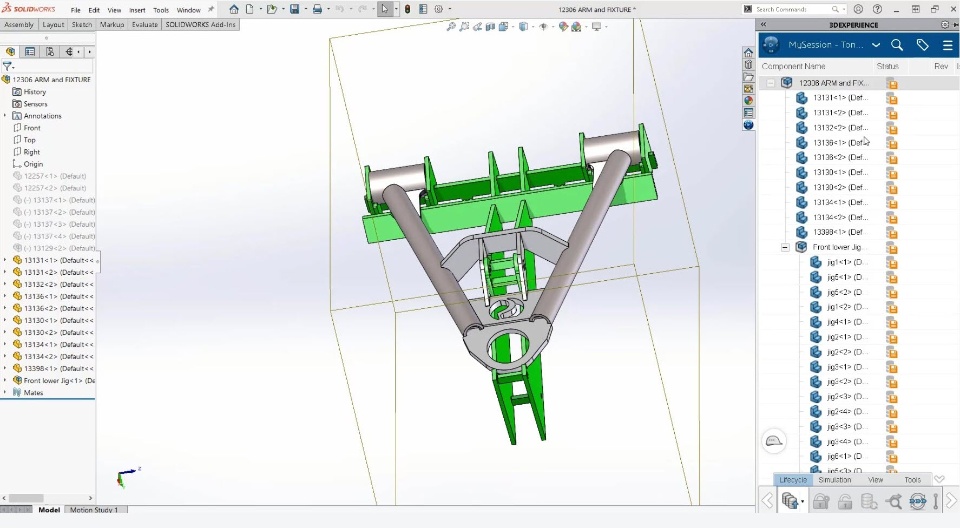Collapse the 3DEXPERIENCE panel with double arrows
Viewport: 960px width, 528px height.
[x=763, y=25]
